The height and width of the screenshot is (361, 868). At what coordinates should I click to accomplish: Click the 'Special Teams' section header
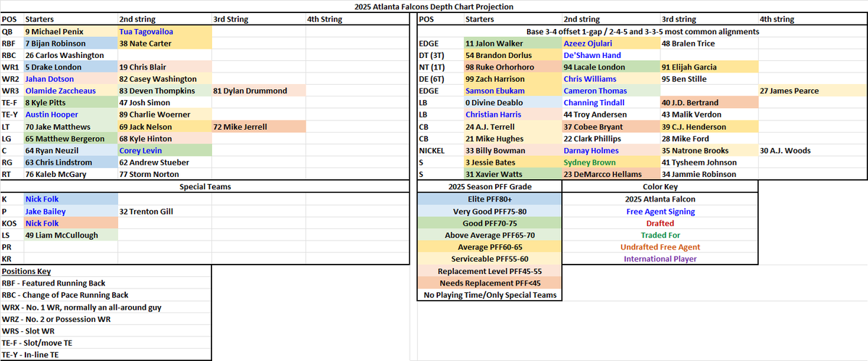(205, 187)
